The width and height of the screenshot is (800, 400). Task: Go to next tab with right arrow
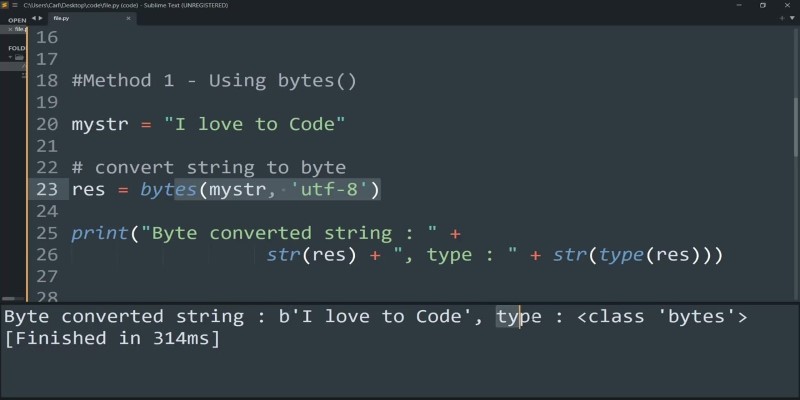click(x=41, y=18)
